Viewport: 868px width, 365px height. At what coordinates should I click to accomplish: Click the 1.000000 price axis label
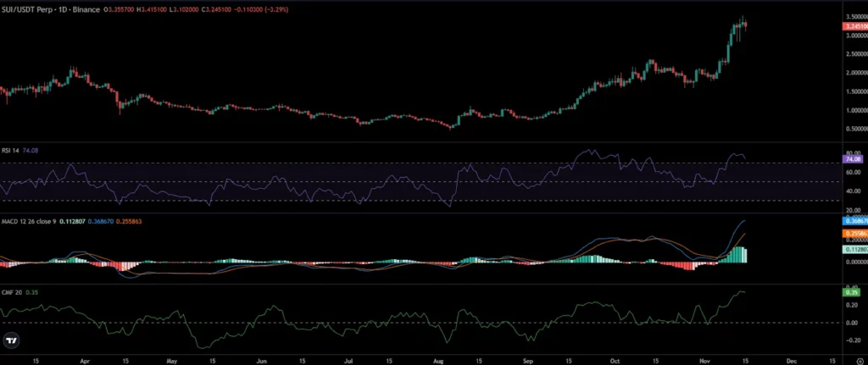coord(856,110)
